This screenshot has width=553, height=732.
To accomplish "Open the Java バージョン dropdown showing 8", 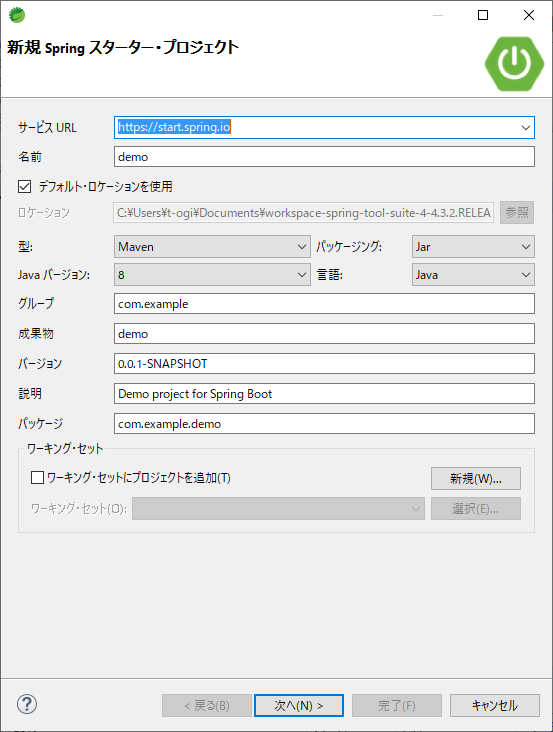I will coord(212,274).
